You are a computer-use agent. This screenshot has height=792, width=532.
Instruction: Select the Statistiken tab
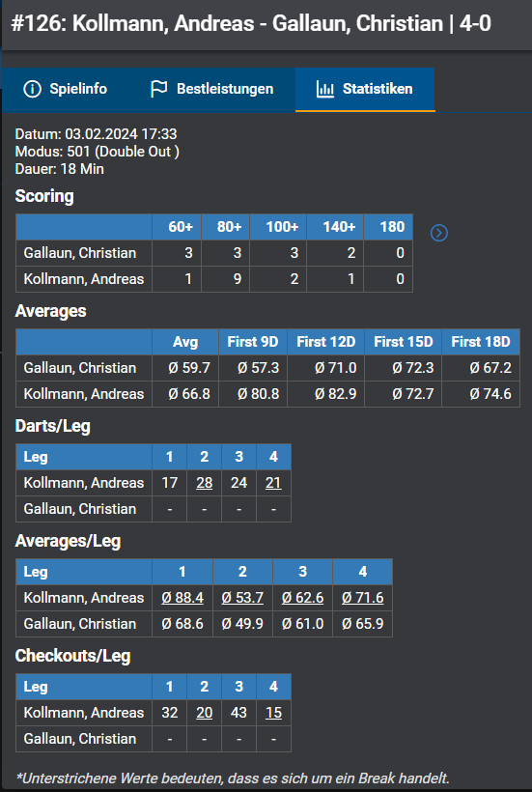coord(365,90)
